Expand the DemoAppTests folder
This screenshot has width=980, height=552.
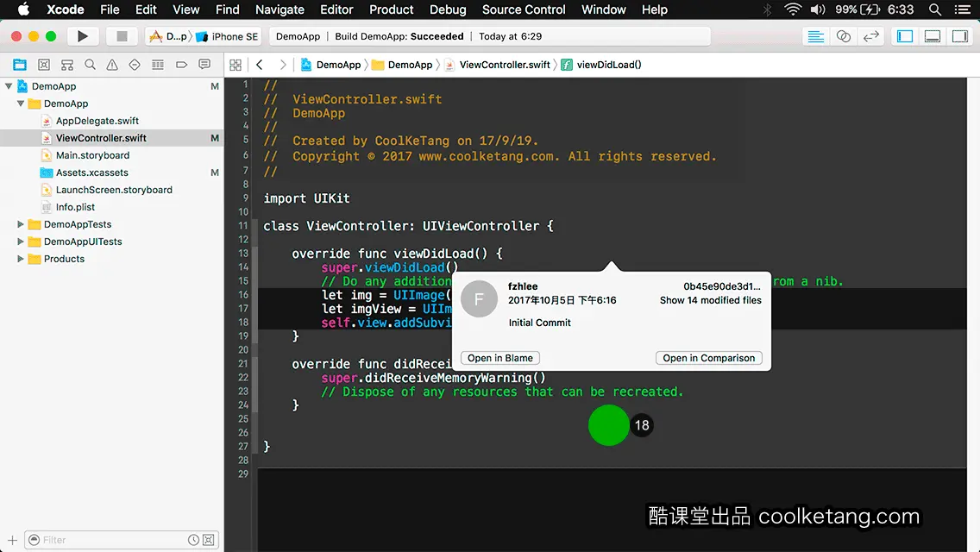[21, 223]
